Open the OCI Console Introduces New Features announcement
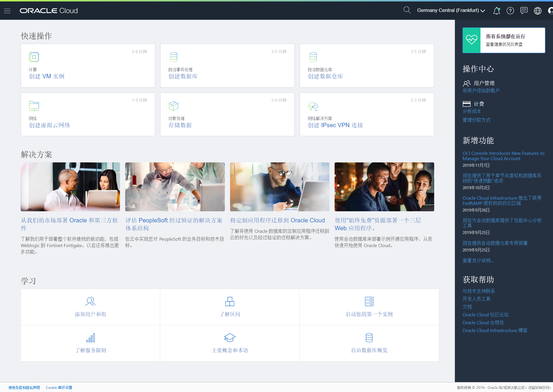This screenshot has width=553, height=392. (503, 156)
